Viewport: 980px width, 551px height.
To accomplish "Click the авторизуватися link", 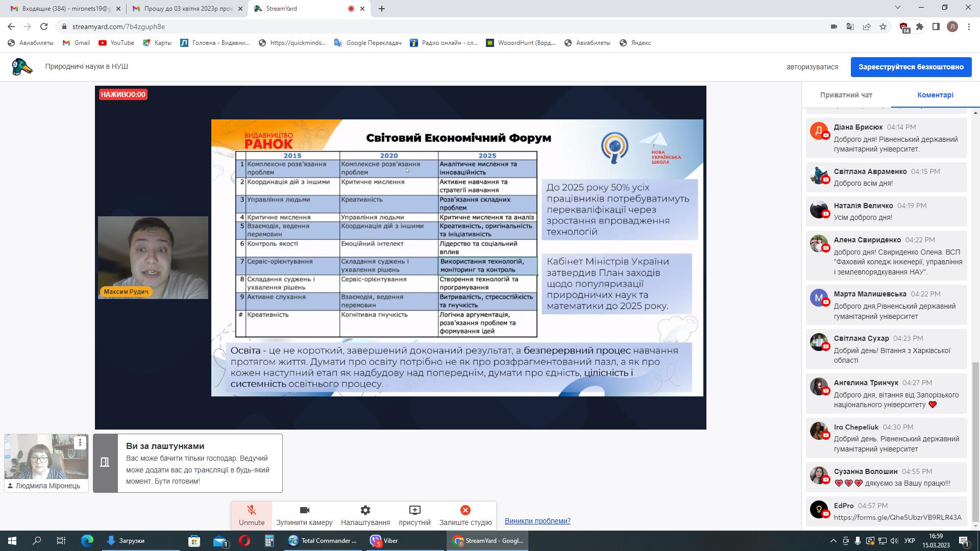I will [812, 67].
